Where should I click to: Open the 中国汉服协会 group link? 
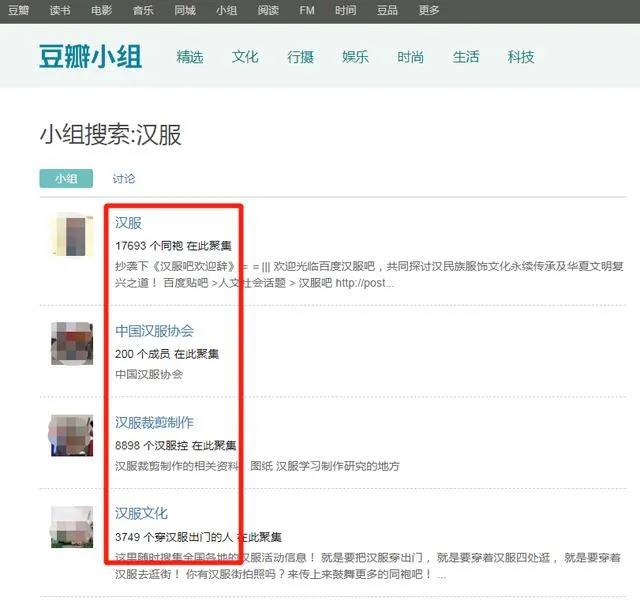pos(154,331)
